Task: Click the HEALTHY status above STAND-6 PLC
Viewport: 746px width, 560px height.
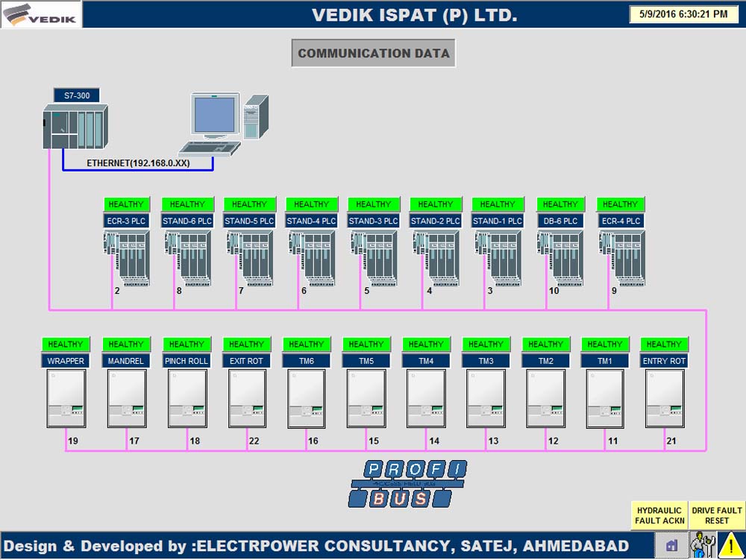Action: (x=188, y=204)
